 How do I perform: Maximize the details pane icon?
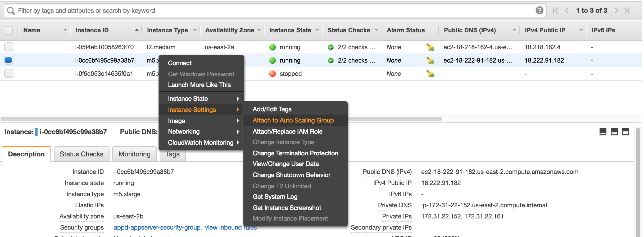[625, 132]
